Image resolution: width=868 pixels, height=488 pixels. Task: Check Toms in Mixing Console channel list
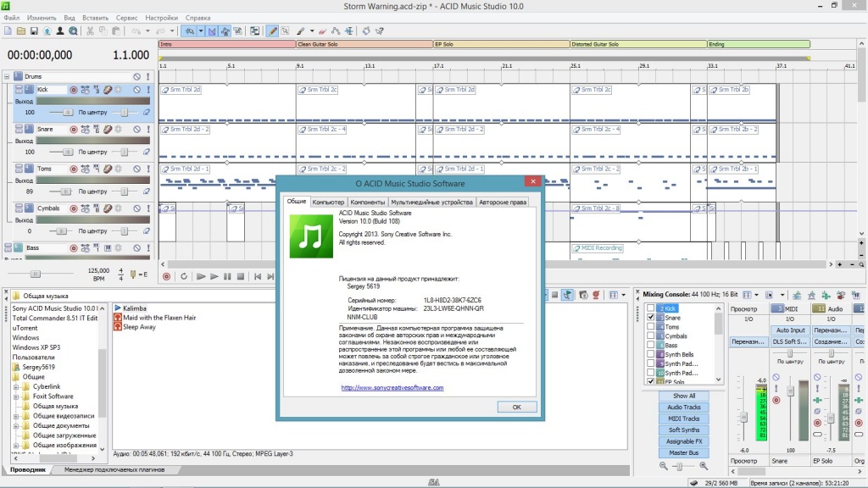point(650,327)
